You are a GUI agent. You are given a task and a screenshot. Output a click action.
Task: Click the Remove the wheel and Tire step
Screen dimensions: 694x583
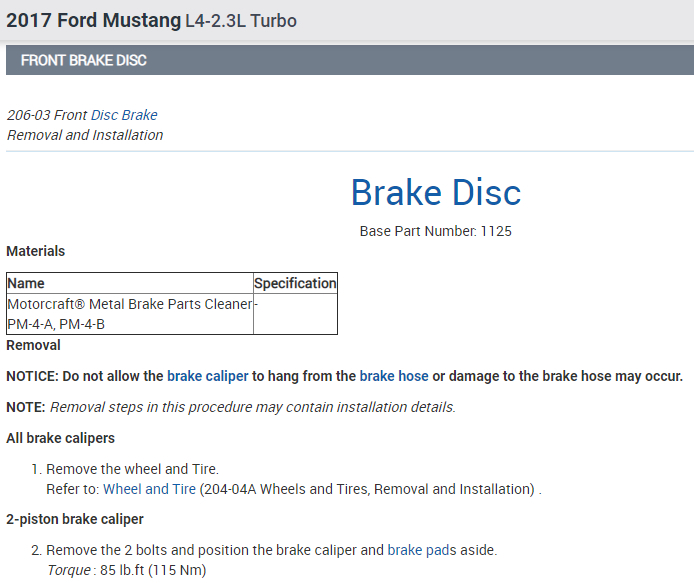coord(132,469)
